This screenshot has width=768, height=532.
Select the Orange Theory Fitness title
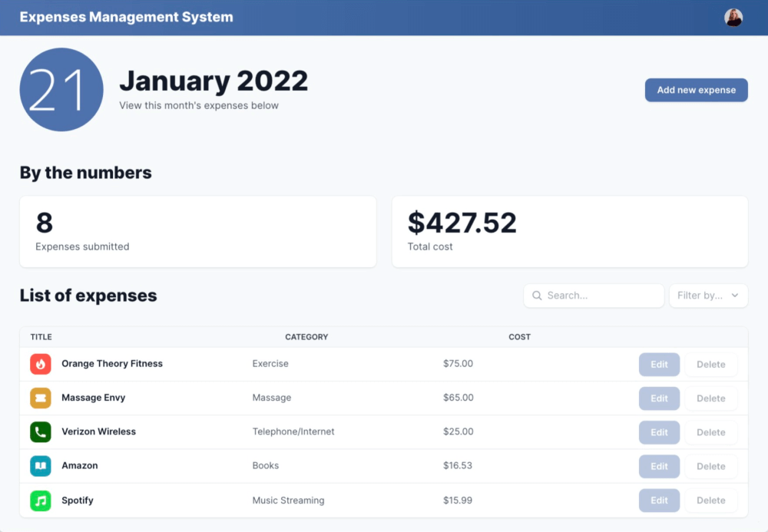(112, 364)
